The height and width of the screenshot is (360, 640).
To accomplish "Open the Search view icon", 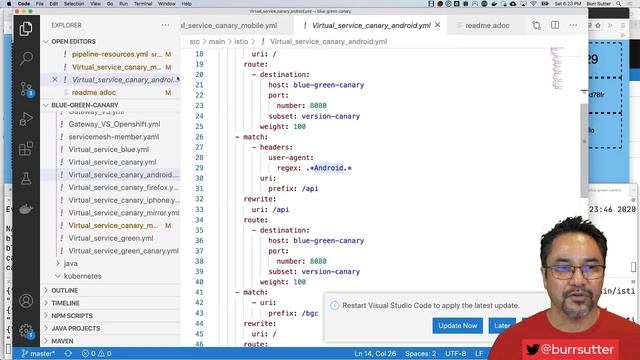I will [x=26, y=58].
